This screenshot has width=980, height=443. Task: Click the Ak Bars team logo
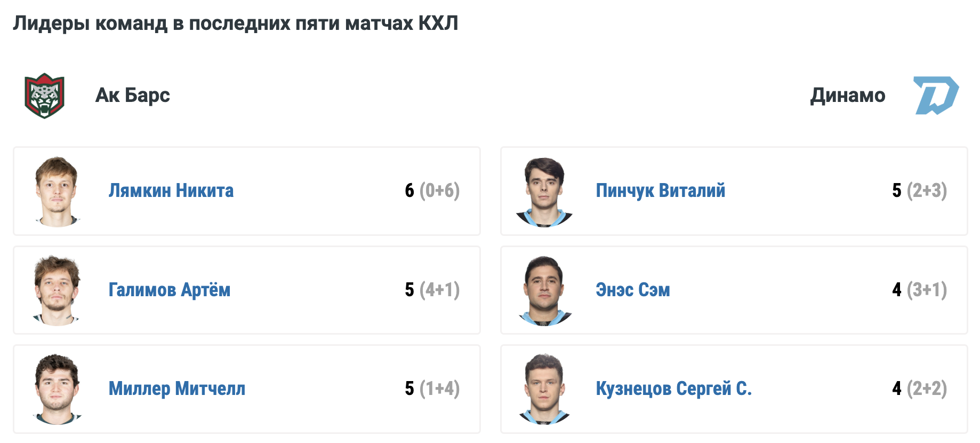[45, 96]
